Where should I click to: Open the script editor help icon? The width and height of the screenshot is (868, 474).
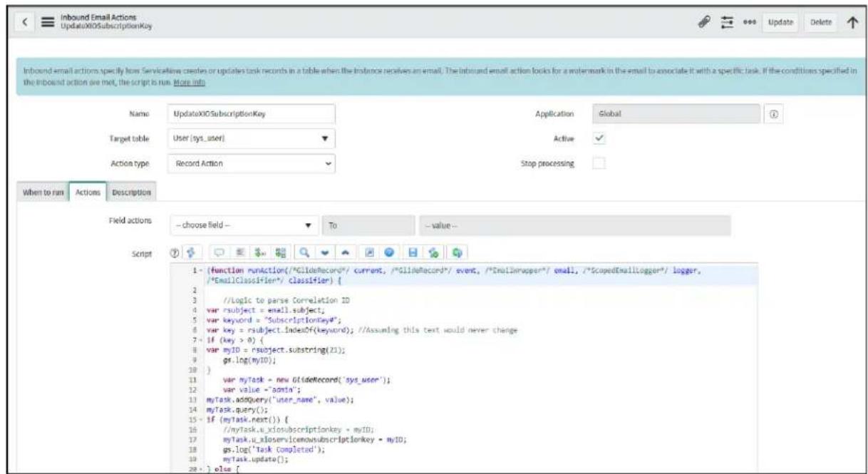[x=175, y=252]
